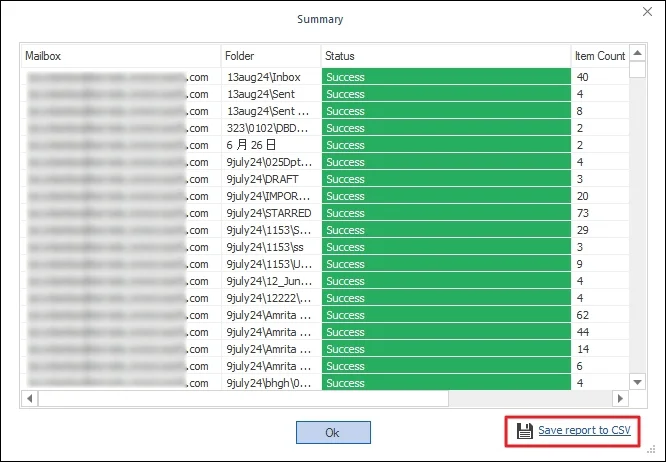Image resolution: width=666 pixels, height=462 pixels.
Task: Close the Summary dialog
Action: tap(647, 11)
